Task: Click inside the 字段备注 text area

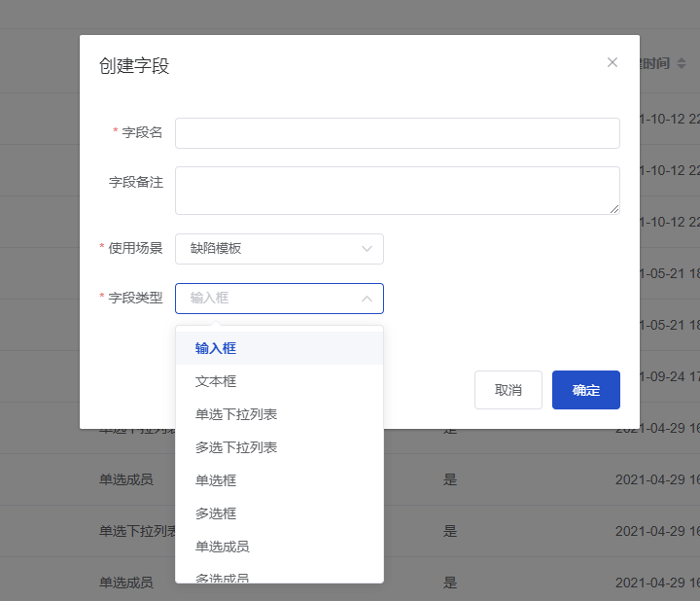Action: 397,190
